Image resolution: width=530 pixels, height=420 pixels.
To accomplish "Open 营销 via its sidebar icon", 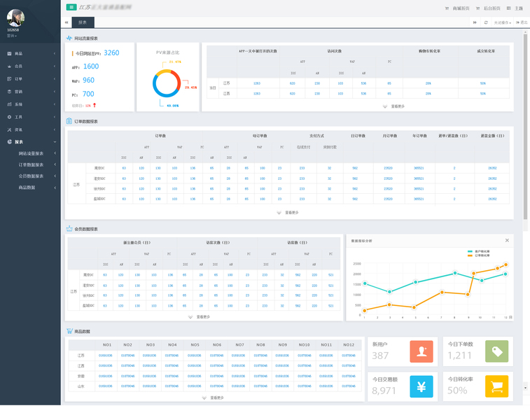I will click(9, 92).
